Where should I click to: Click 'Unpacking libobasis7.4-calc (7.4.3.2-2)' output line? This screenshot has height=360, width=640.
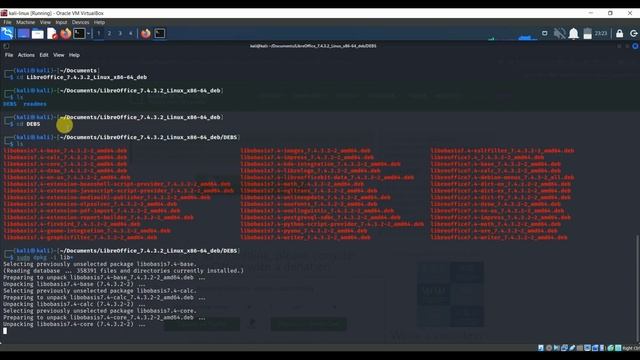74,304
